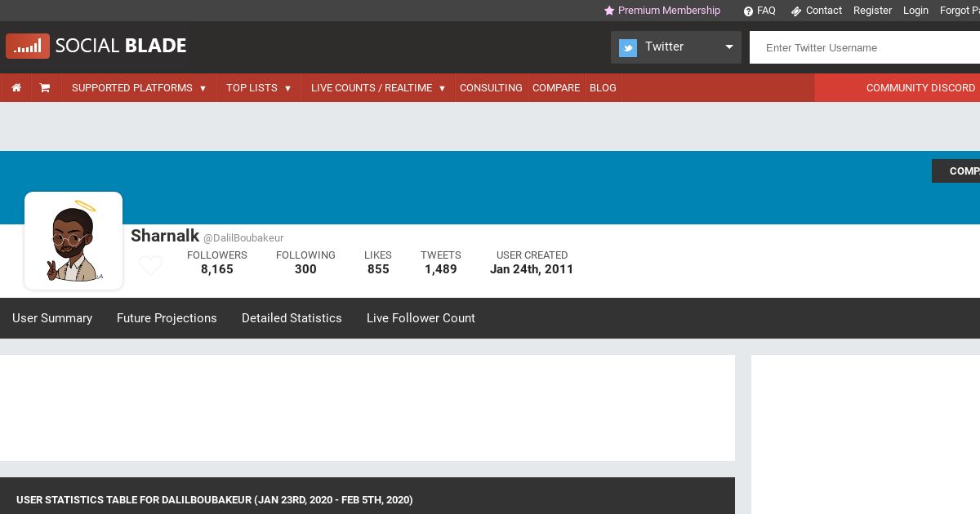This screenshot has width=980, height=514.
Task: Click the following count 300
Action: (305, 269)
